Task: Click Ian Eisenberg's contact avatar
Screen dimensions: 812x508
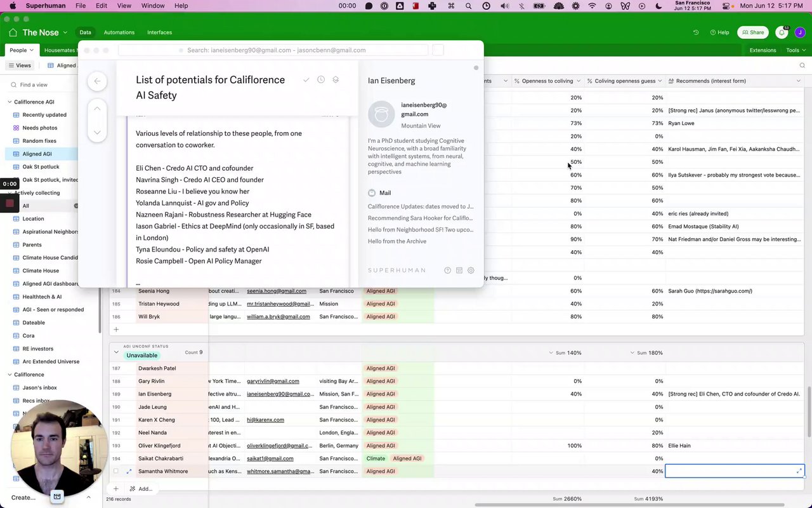Action: (x=381, y=114)
